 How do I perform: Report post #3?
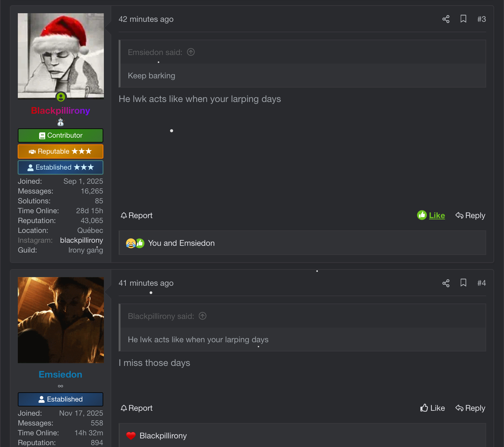(136, 215)
